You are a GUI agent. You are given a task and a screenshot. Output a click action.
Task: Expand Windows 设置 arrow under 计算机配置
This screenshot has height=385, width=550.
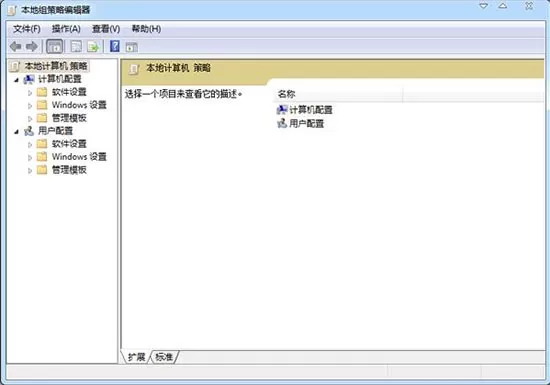point(30,106)
